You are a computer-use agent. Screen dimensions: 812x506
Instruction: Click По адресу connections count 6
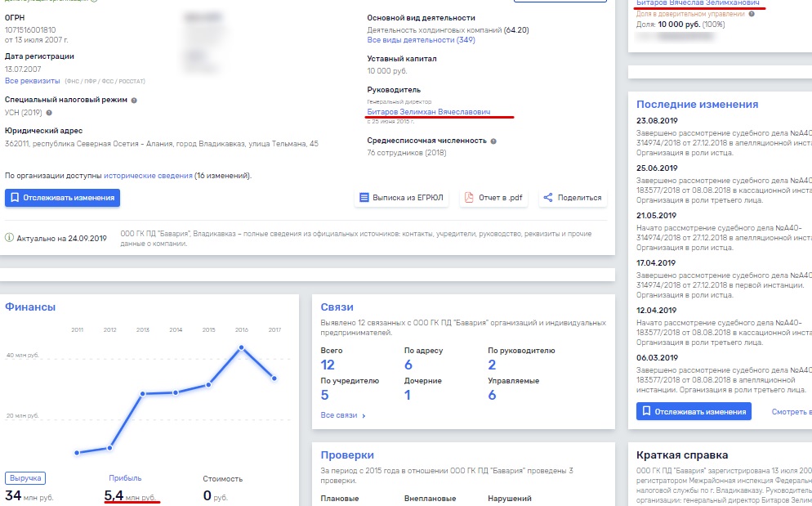408,365
